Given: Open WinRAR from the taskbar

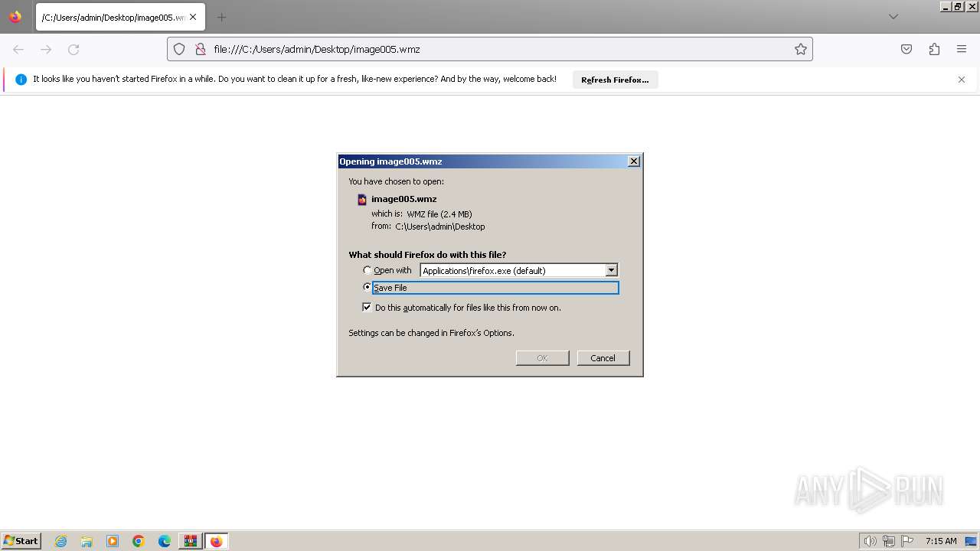Looking at the screenshot, I should [x=190, y=541].
